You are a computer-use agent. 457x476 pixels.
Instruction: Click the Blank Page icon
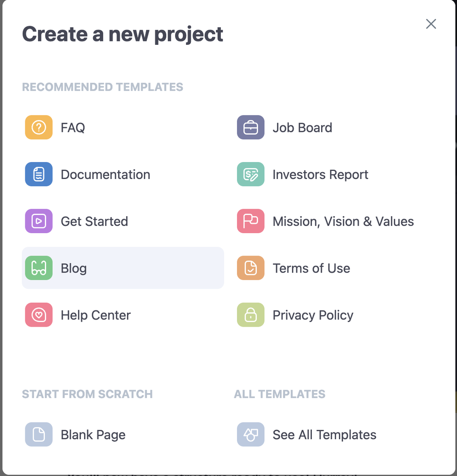coord(39,435)
